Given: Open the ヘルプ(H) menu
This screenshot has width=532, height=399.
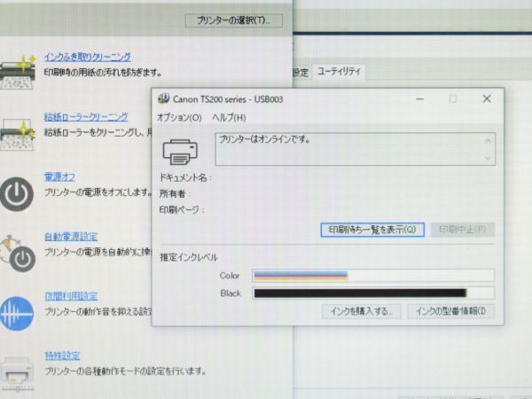Looking at the screenshot, I should tap(229, 118).
